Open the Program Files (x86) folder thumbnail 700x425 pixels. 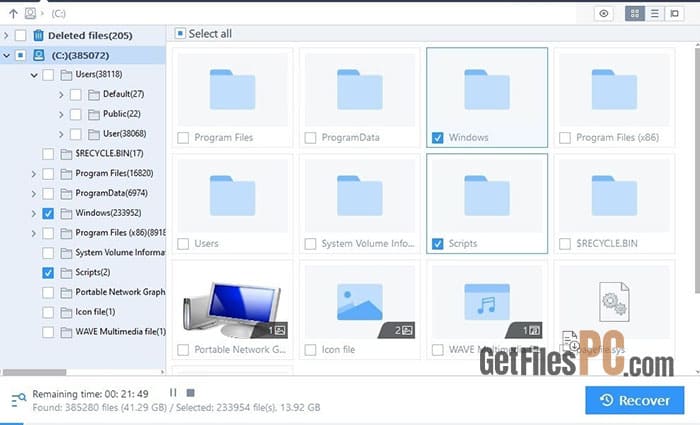pos(614,89)
